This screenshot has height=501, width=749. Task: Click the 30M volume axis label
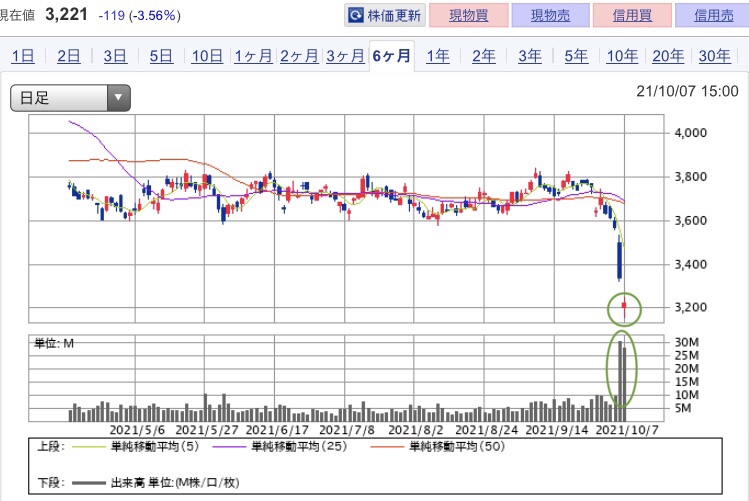[686, 342]
